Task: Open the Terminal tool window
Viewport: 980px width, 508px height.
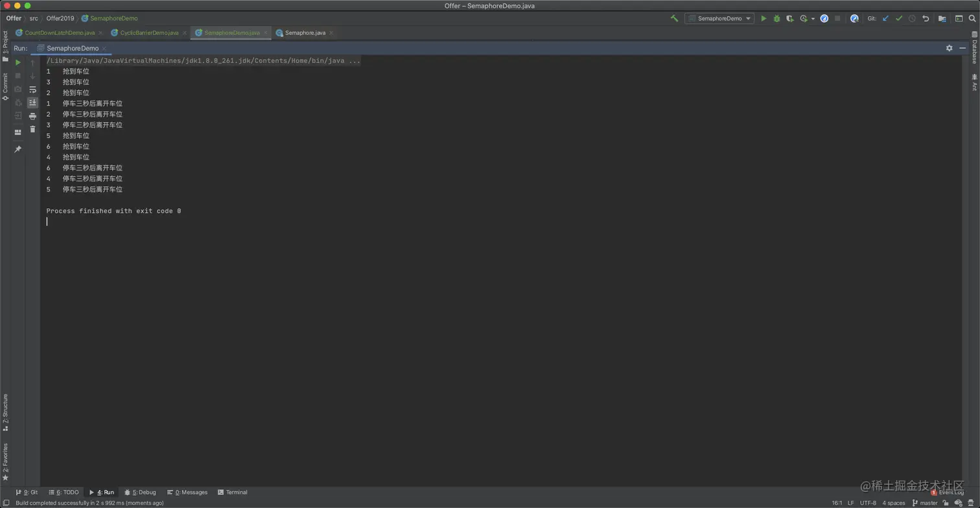Action: click(x=233, y=492)
